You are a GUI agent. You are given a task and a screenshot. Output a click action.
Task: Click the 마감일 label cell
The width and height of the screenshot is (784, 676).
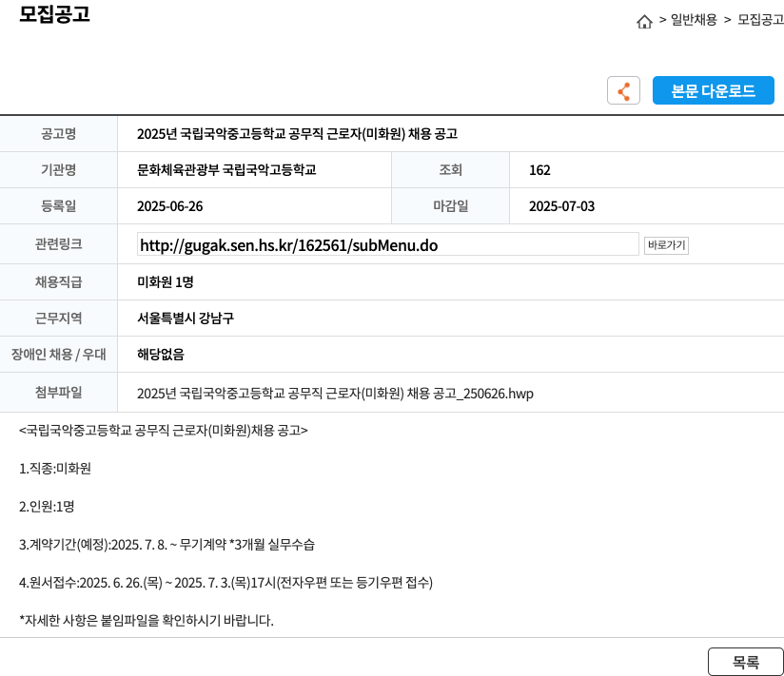click(450, 206)
